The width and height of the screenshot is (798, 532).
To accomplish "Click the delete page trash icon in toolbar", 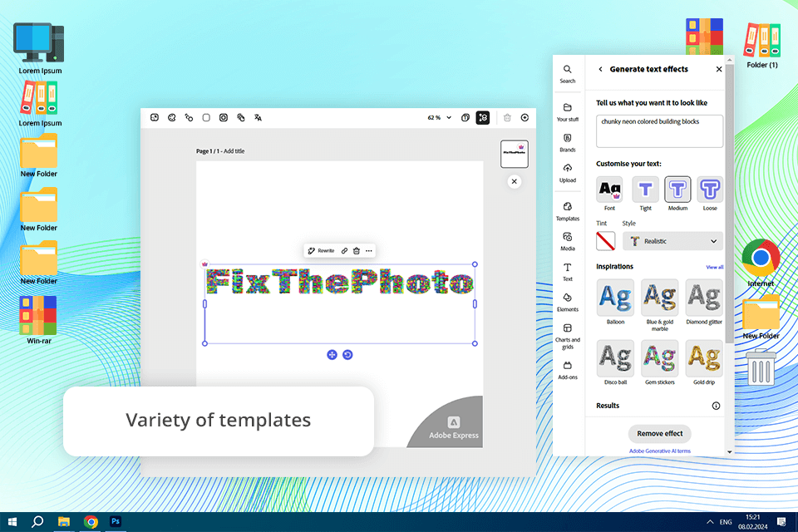I will click(x=507, y=117).
